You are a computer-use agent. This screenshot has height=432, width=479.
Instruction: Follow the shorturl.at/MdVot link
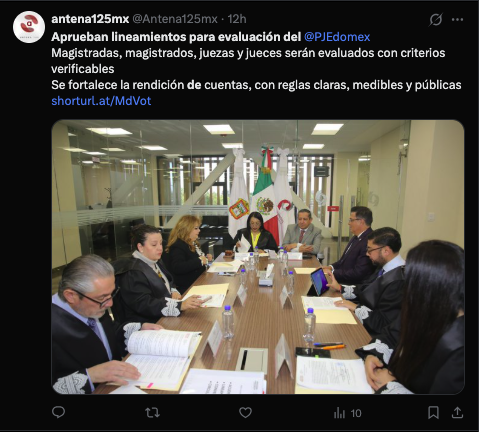click(x=101, y=101)
